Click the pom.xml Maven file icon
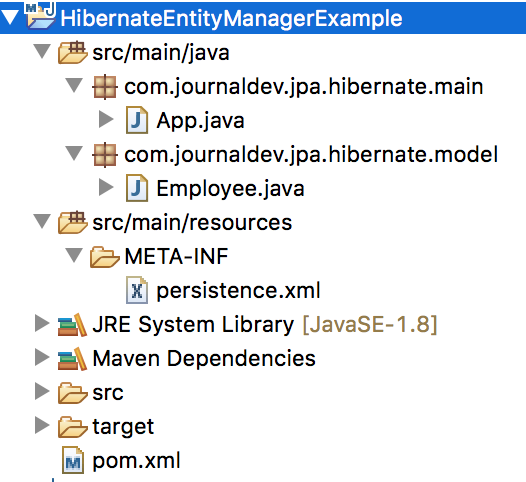The image size is (526, 482). coord(73,460)
